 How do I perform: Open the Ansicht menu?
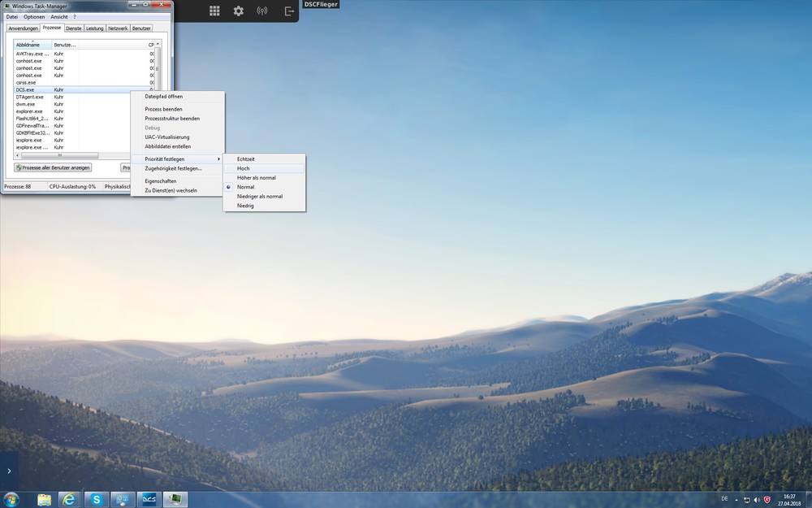click(x=58, y=15)
